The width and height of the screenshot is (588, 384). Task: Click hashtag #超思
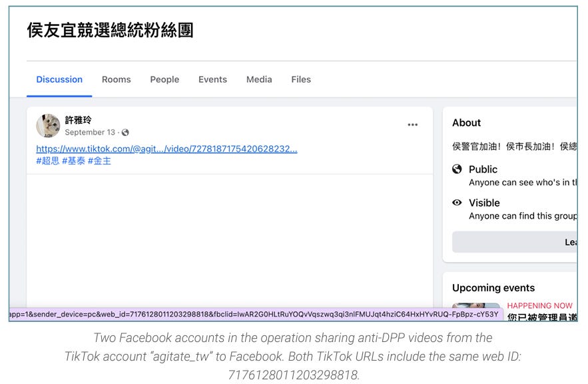(48, 161)
